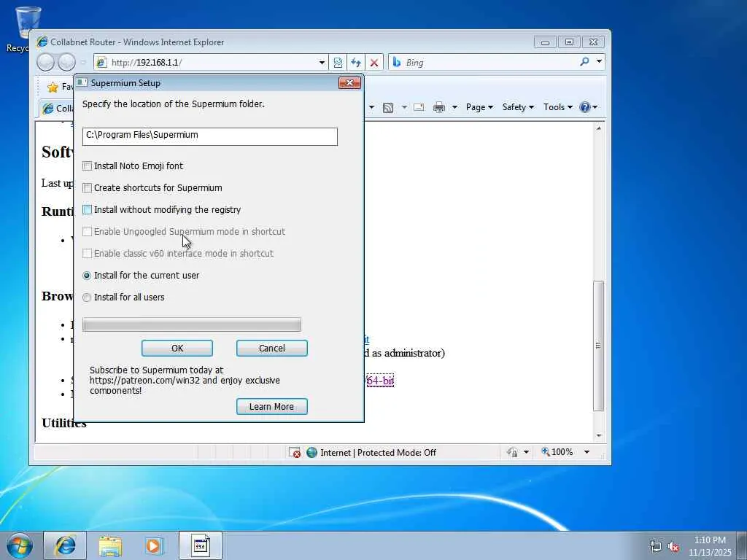The width and height of the screenshot is (747, 560).
Task: Select Install for the current user
Action: (87, 276)
